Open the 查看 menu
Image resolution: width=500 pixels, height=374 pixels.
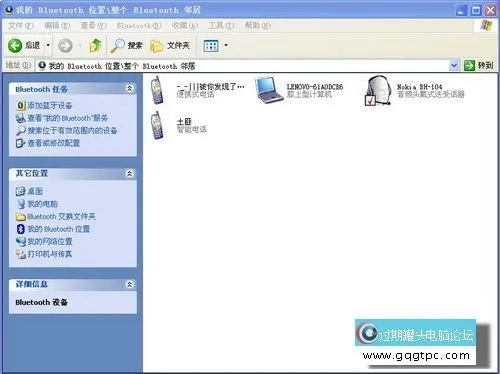click(x=93, y=25)
